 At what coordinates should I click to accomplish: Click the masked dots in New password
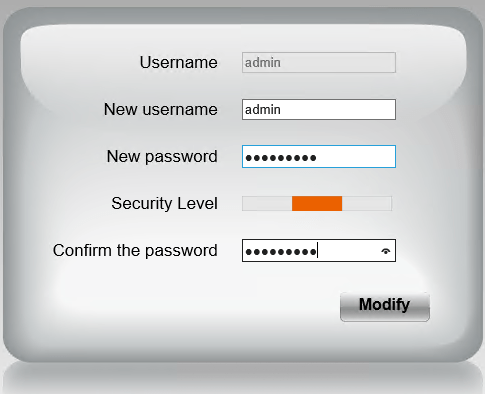[281, 157]
